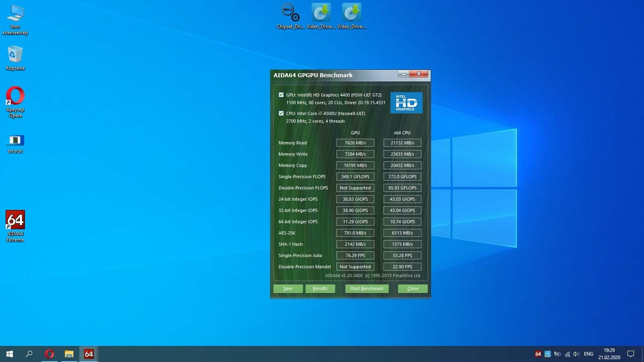The width and height of the screenshot is (644, 362).
Task: Select the sscscsc desktop file
Action: pos(15,140)
